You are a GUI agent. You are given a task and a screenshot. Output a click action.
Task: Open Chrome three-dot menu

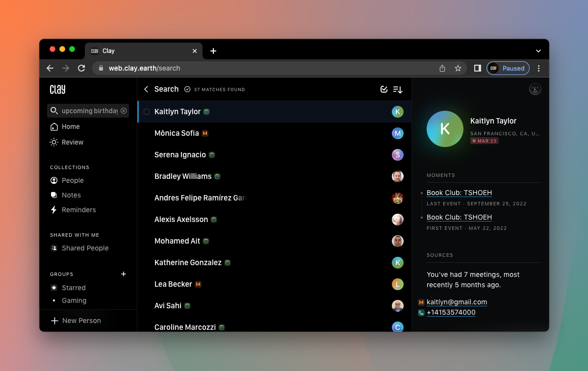click(x=538, y=69)
